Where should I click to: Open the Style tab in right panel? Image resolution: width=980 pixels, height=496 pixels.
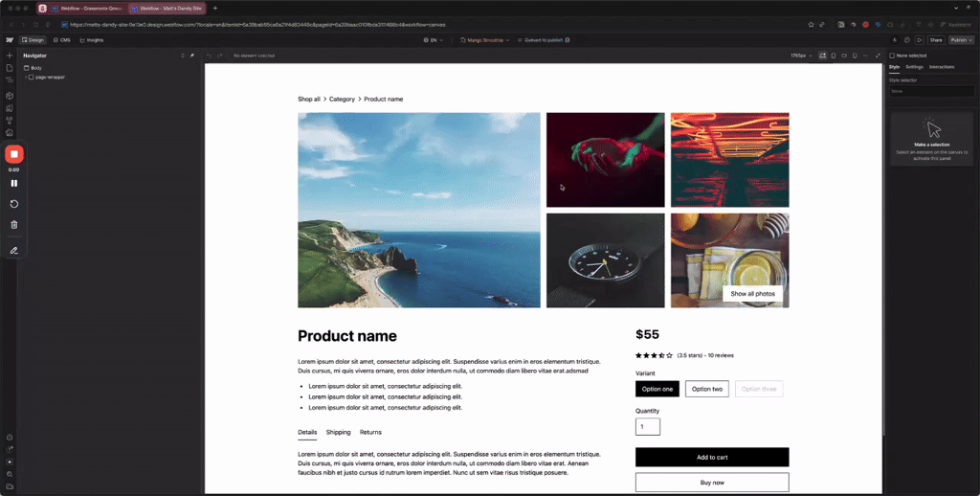click(895, 67)
